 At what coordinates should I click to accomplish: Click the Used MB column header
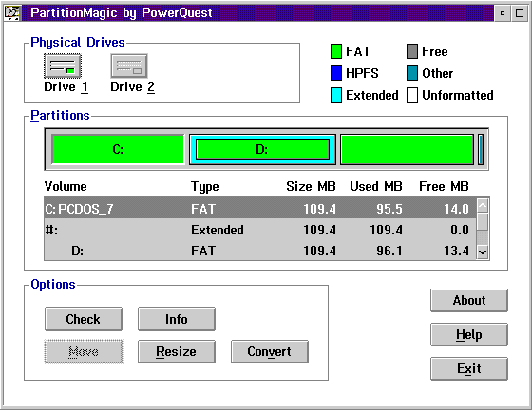click(376, 186)
